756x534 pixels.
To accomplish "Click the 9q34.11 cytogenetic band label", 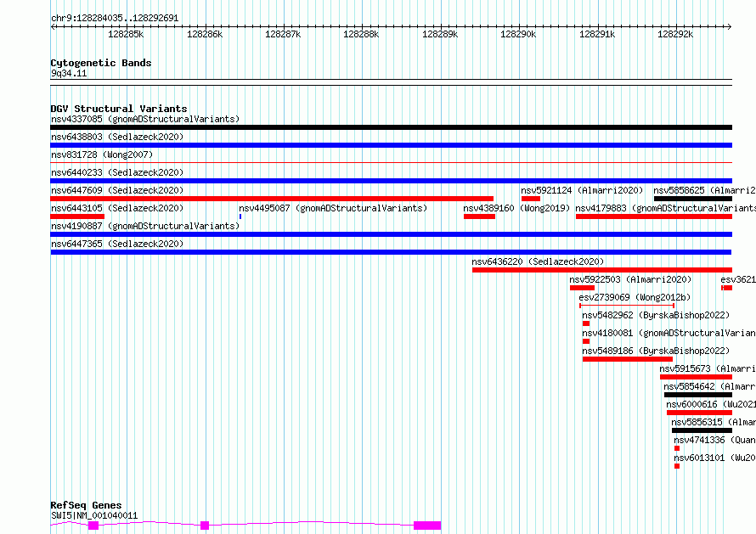I will (69, 73).
